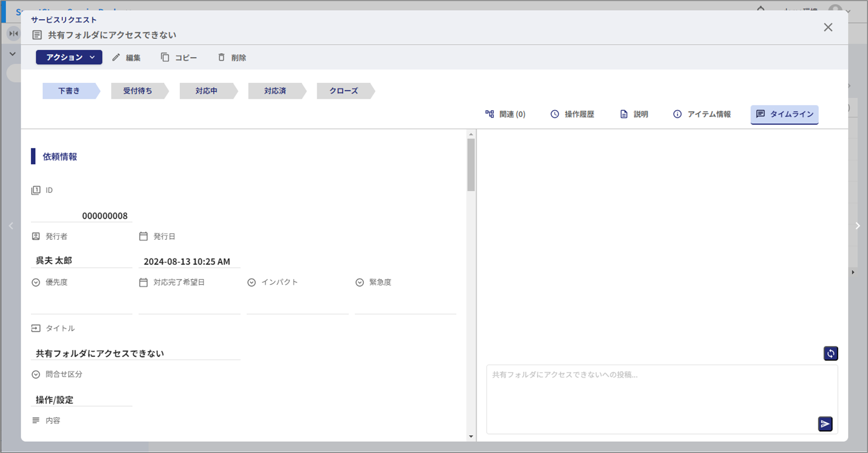The image size is (868, 453).
Task: Expand the インパクト dropdown field
Action: tap(297, 305)
